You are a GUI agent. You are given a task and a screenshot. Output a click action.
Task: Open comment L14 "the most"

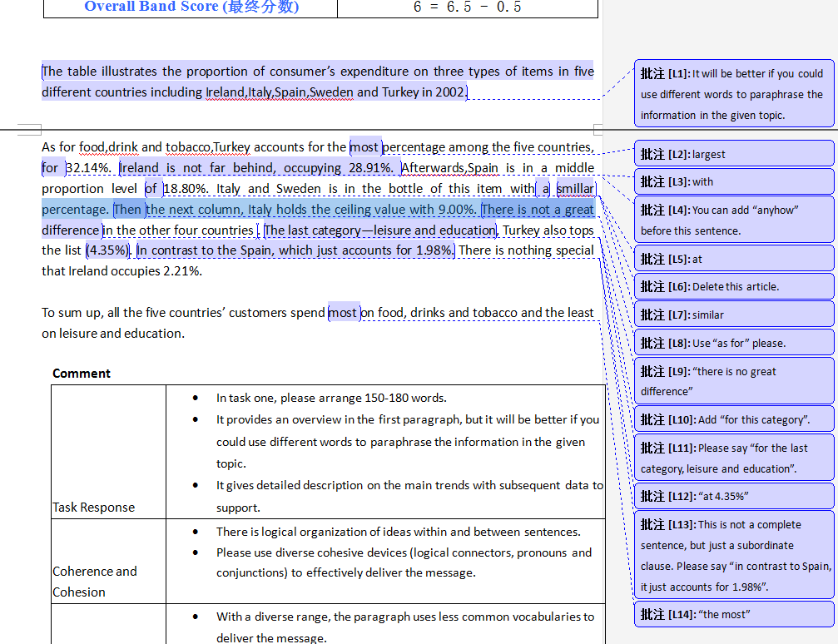pyautogui.click(x=734, y=614)
